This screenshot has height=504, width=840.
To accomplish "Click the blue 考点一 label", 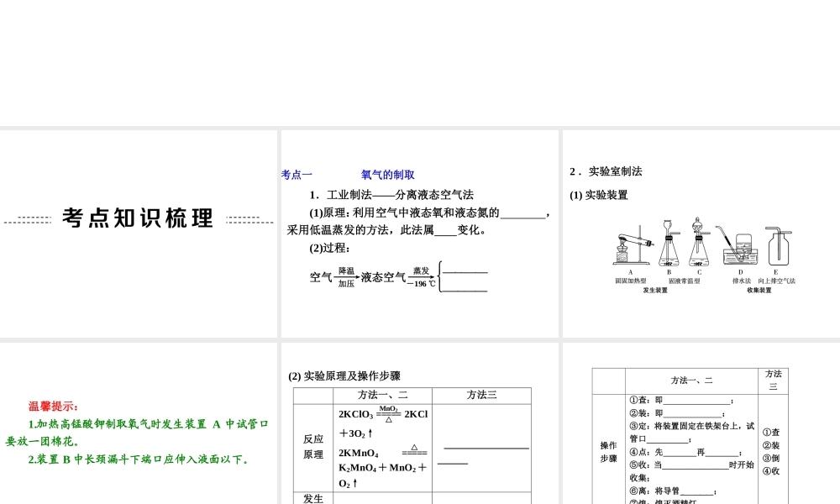I will coord(297,175).
